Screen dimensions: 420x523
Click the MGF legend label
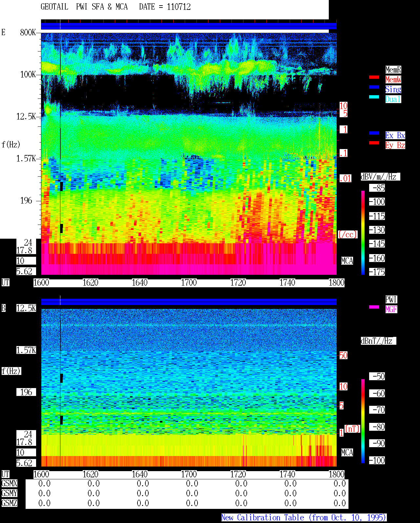click(x=391, y=309)
